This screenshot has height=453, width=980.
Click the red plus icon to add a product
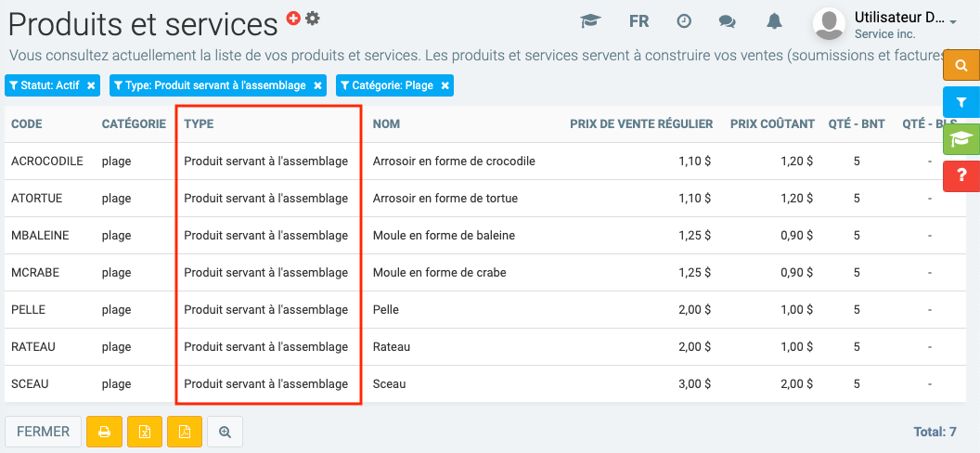293,18
